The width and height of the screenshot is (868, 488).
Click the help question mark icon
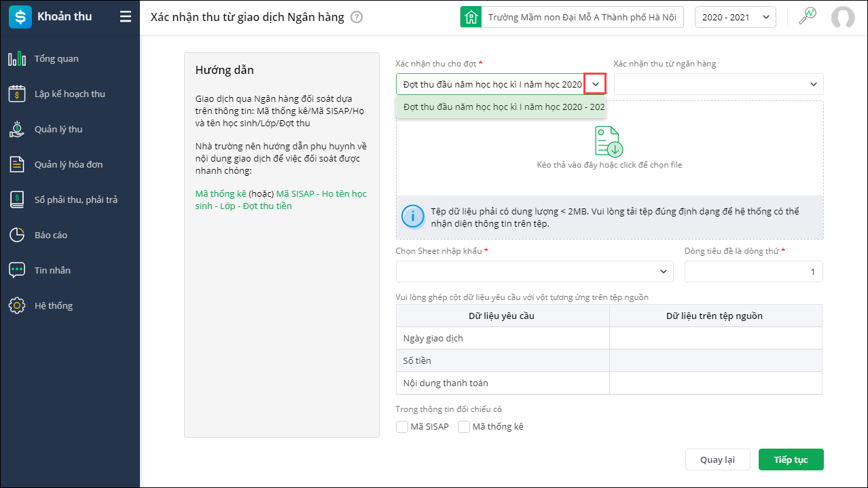357,17
